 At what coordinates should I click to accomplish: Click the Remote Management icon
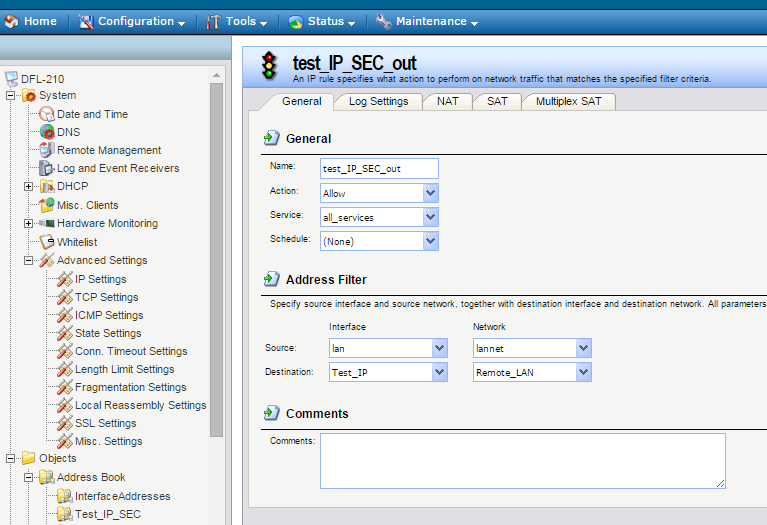(47, 150)
